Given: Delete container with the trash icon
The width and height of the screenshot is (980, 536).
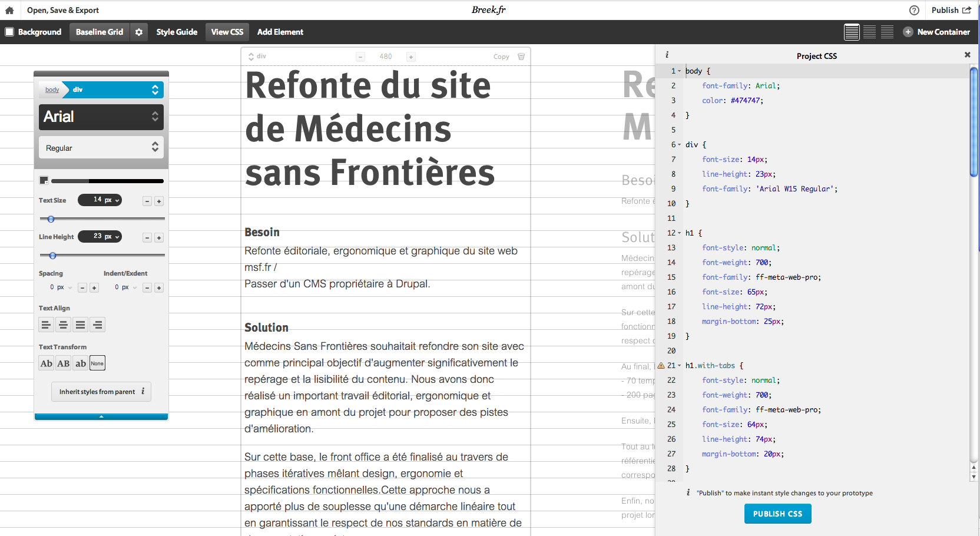Looking at the screenshot, I should point(521,57).
